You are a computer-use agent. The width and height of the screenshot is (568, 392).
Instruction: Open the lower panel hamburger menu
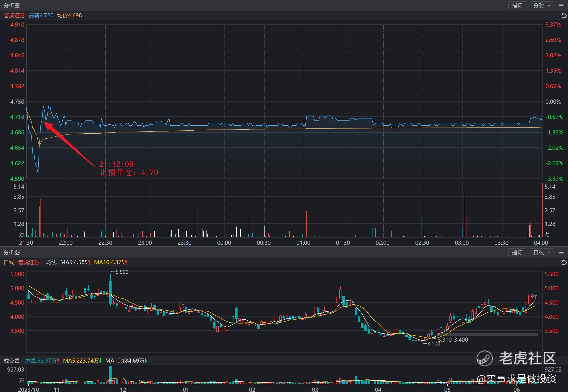561,252
